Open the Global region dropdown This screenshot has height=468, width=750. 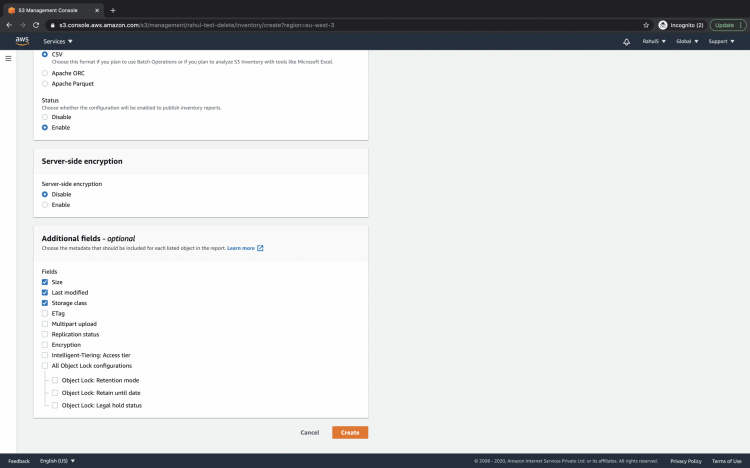pyautogui.click(x=687, y=42)
